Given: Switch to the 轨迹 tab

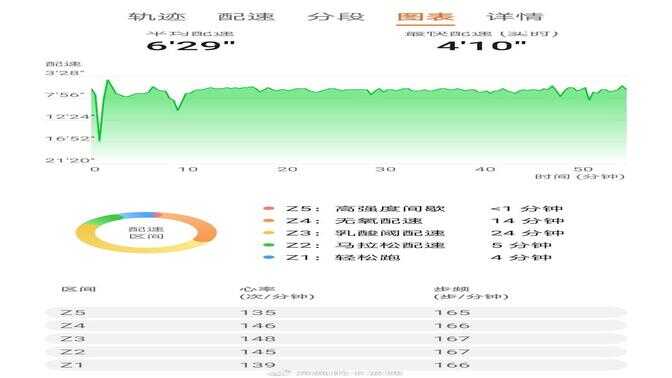Looking at the screenshot, I should 157,17.
